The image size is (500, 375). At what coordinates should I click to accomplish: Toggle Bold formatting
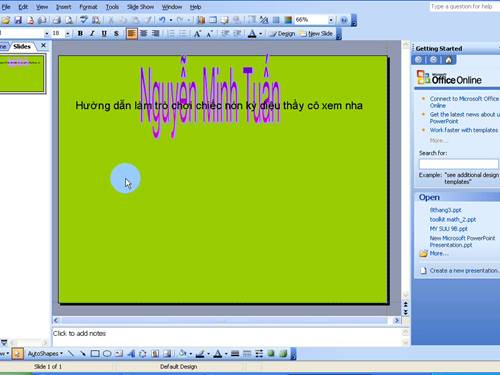click(80, 34)
